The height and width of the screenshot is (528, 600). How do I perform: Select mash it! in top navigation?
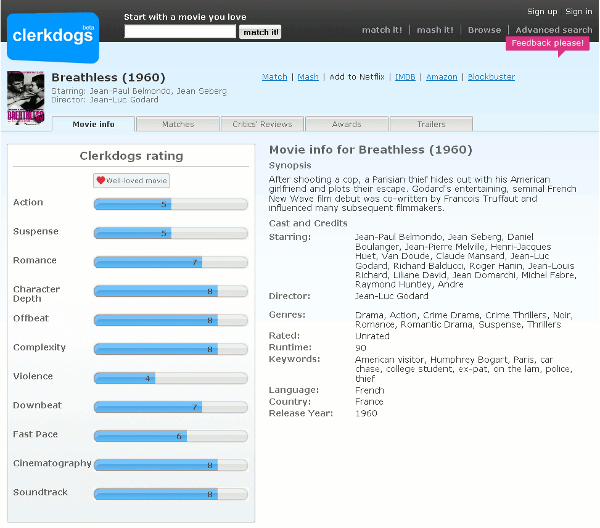click(x=435, y=30)
